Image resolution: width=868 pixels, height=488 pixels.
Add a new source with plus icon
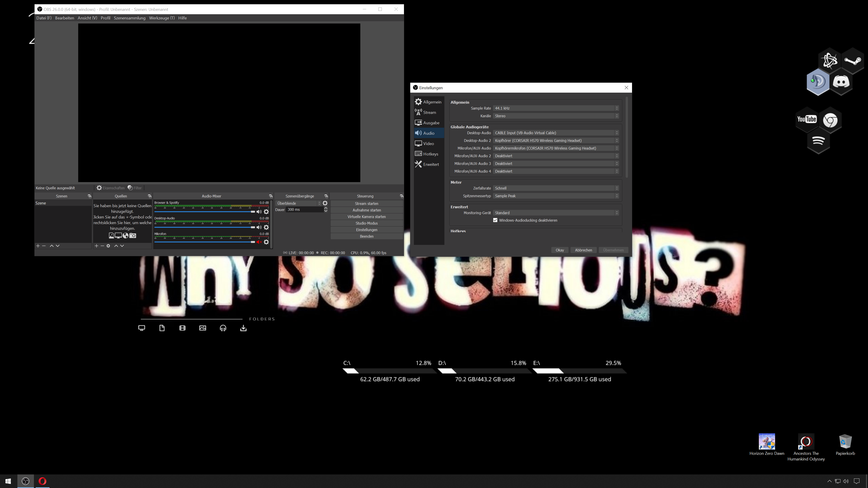(96, 246)
